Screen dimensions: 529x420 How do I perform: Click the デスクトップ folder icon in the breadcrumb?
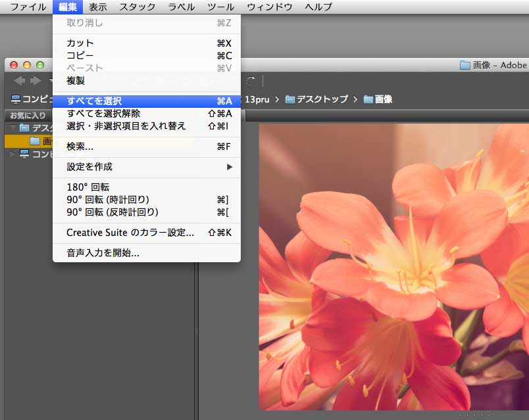[290, 99]
